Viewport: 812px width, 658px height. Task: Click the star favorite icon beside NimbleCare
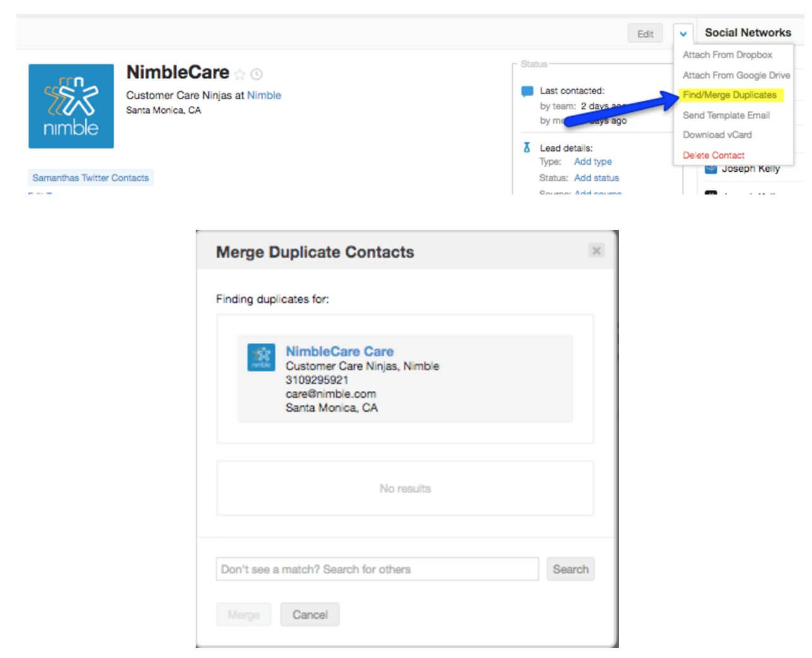[239, 75]
